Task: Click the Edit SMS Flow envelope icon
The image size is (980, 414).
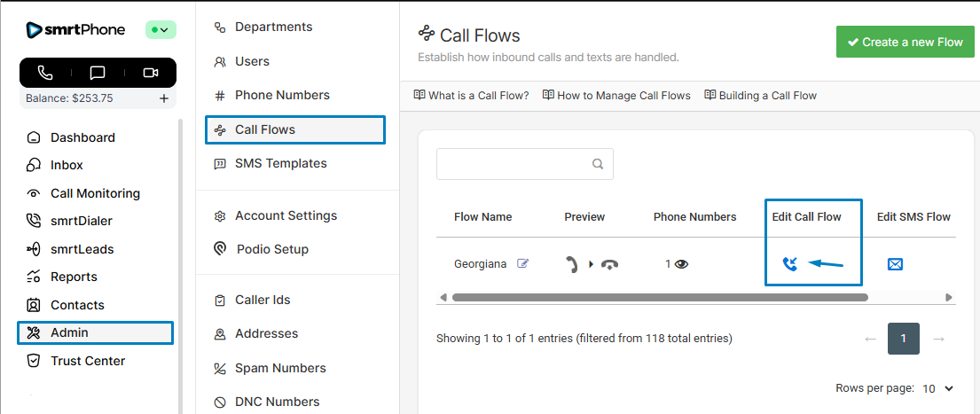Action: click(x=895, y=264)
